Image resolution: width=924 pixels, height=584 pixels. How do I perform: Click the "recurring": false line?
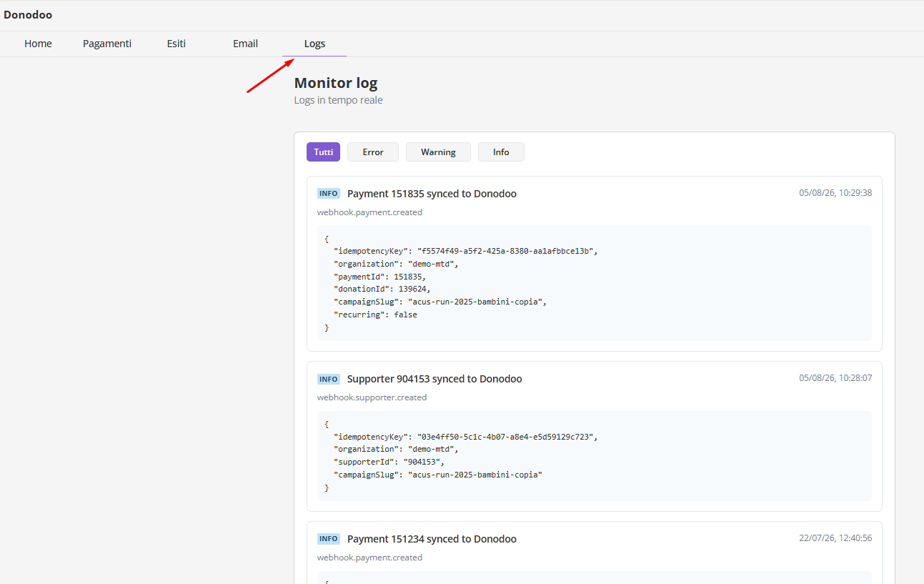pyautogui.click(x=375, y=315)
